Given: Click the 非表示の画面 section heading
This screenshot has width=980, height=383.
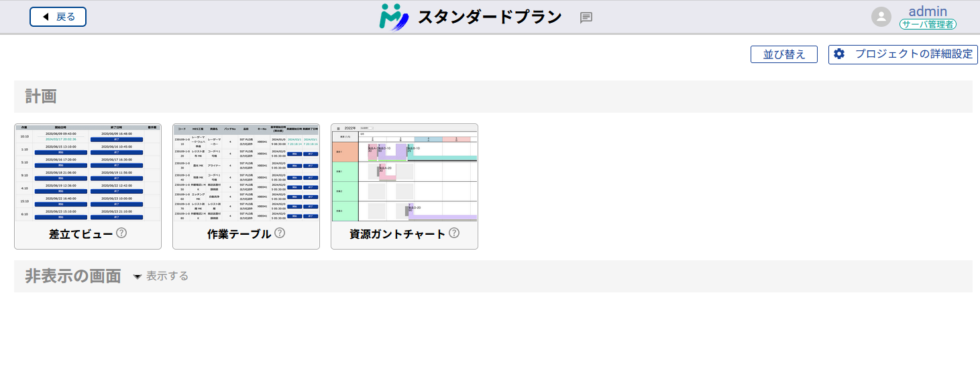Looking at the screenshot, I should [73, 276].
